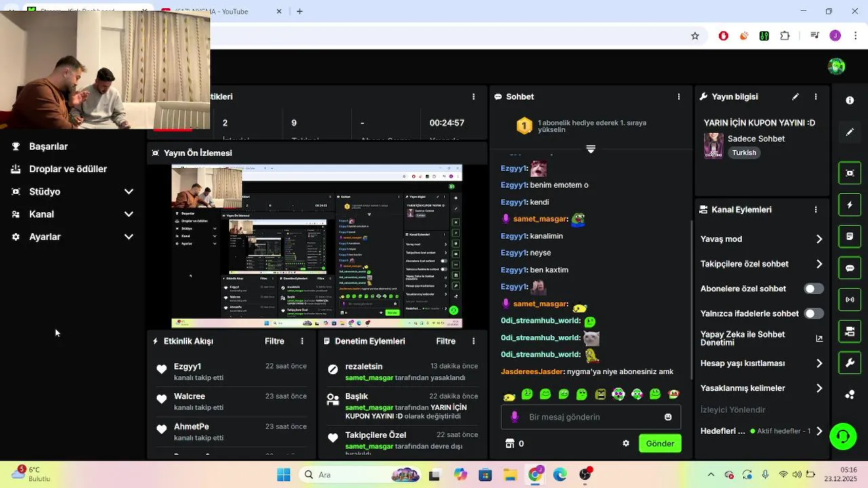This screenshot has height=488, width=868.
Task: Edit stream info with Yayın bilgisi pencil
Action: 795,97
